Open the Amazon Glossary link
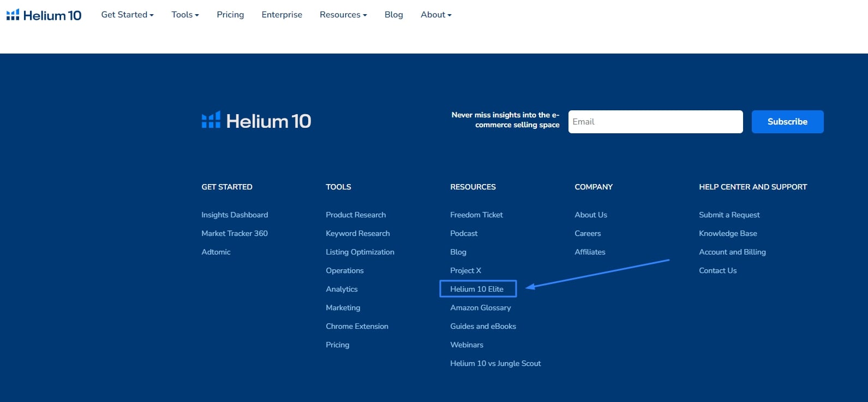This screenshot has height=402, width=868. coord(481,308)
